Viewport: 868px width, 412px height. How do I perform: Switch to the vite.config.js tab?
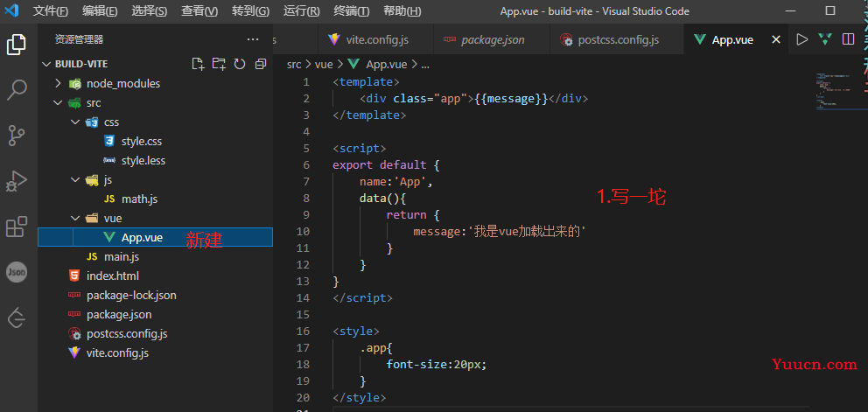pyautogui.click(x=376, y=40)
